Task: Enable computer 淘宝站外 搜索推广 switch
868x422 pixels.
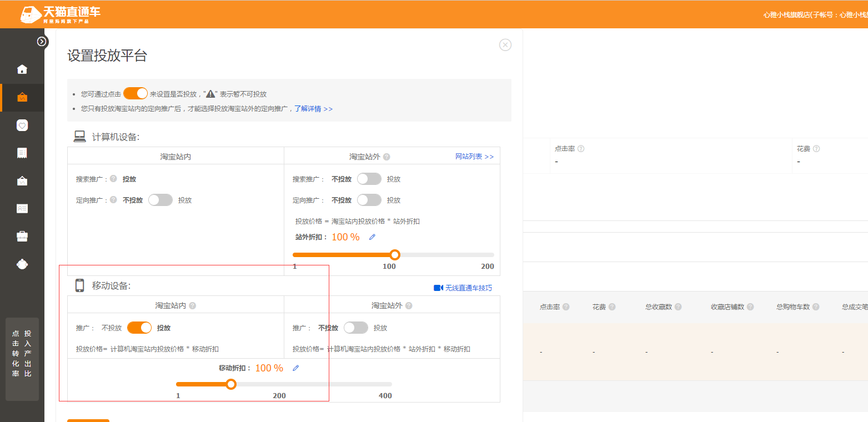Action: [x=369, y=179]
